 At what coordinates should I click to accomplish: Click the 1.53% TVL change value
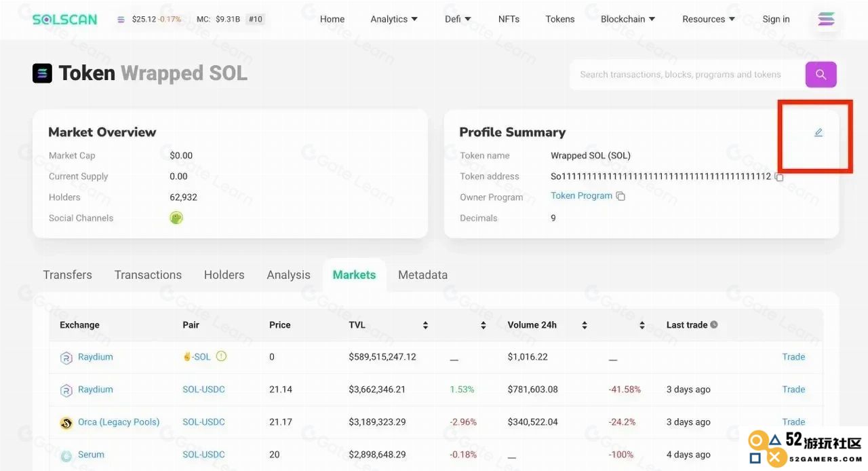coord(462,390)
